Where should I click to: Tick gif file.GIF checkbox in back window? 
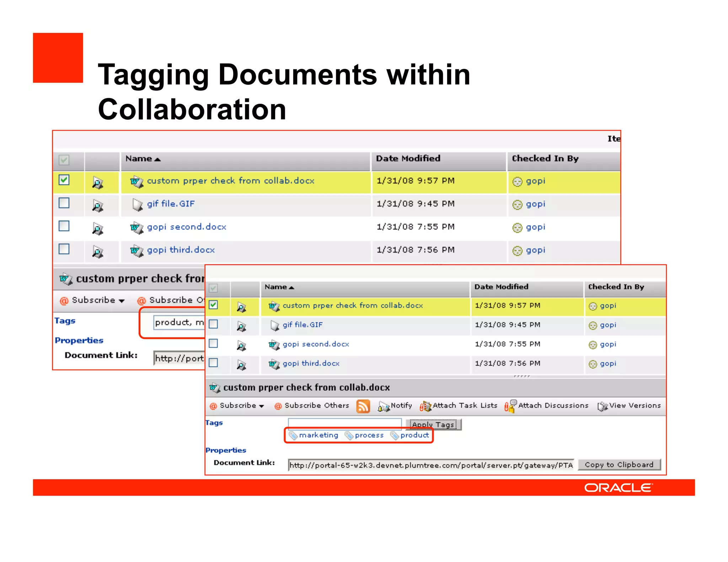tap(64, 203)
